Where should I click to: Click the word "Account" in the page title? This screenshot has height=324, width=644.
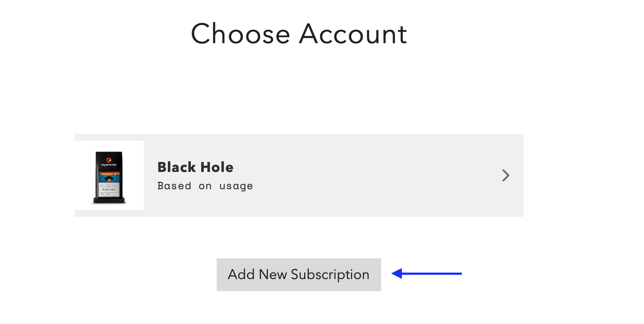(x=353, y=34)
